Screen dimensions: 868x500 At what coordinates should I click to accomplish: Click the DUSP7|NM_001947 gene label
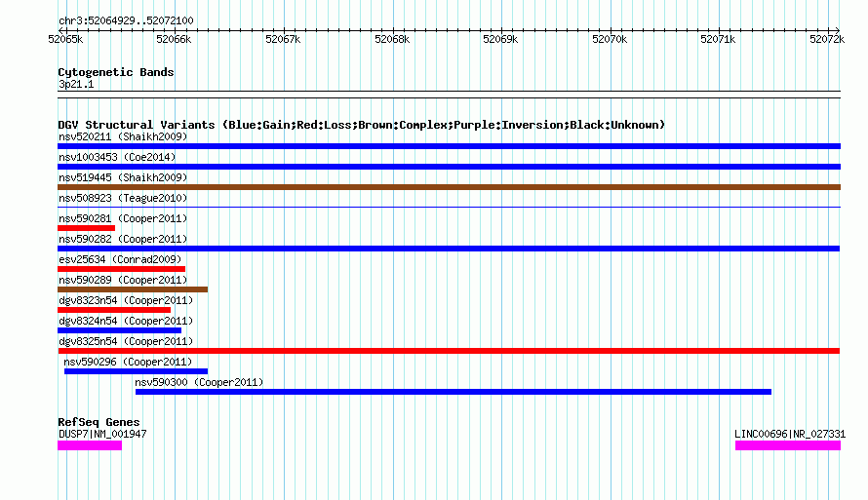coord(102,434)
